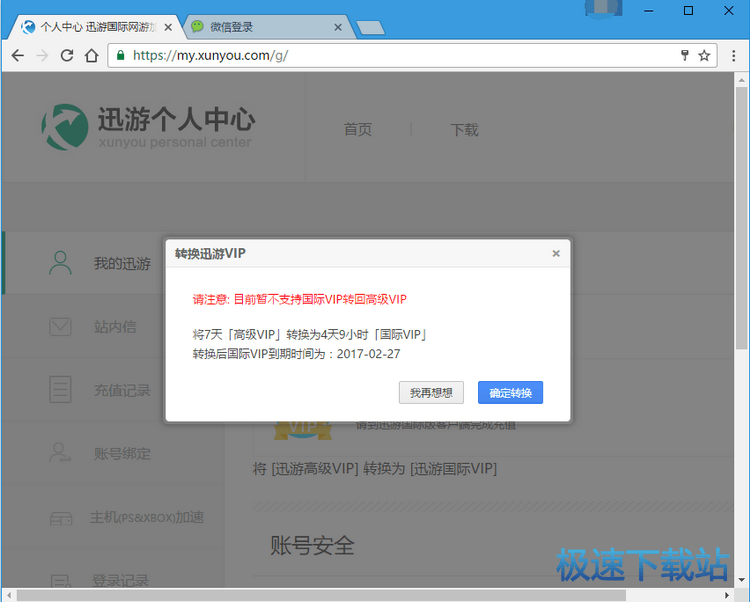The image size is (750, 602).
Task: Open the 下载 navigation link
Action: pyautogui.click(x=464, y=130)
